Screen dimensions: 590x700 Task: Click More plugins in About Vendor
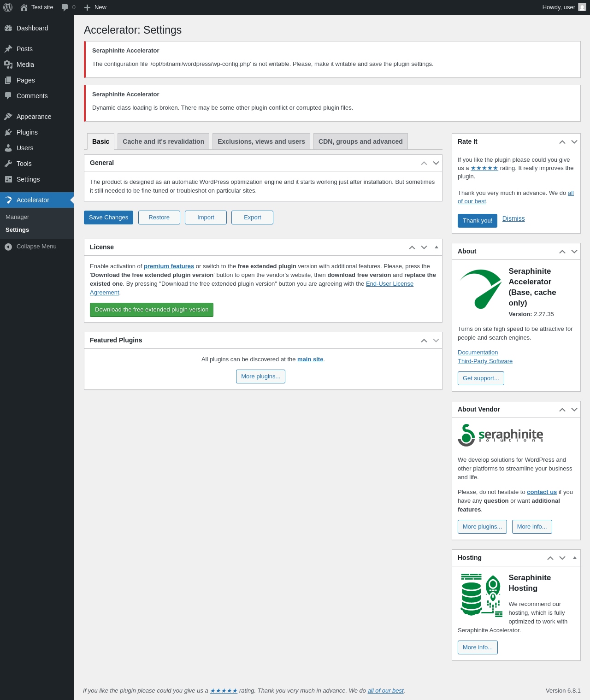(482, 527)
